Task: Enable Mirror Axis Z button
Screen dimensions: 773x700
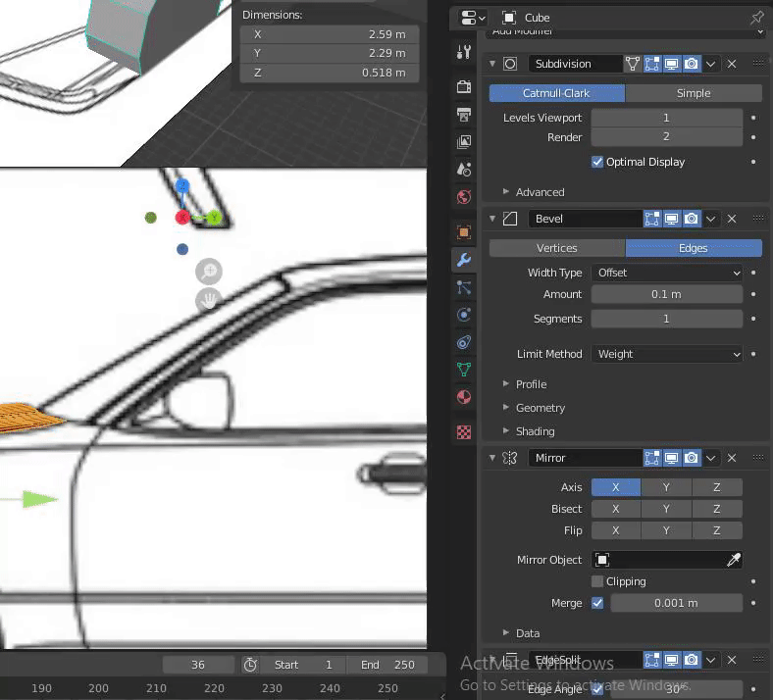Action: coord(717,487)
